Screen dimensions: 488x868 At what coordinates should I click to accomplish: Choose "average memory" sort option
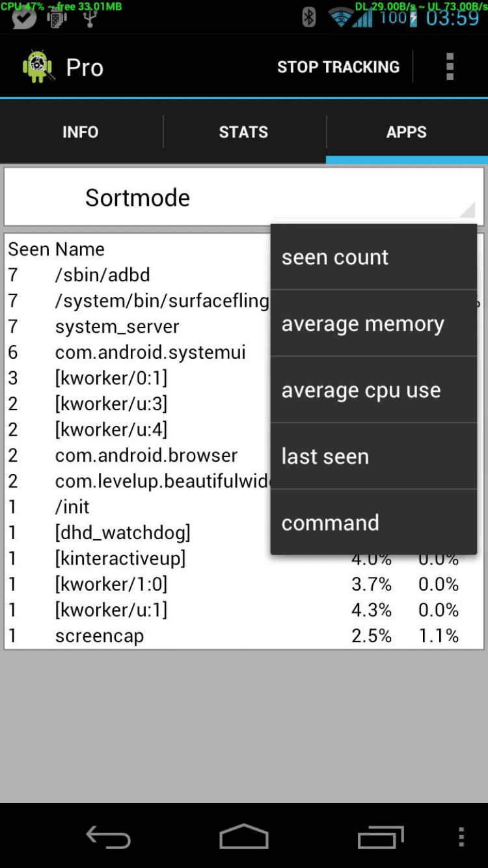373,324
